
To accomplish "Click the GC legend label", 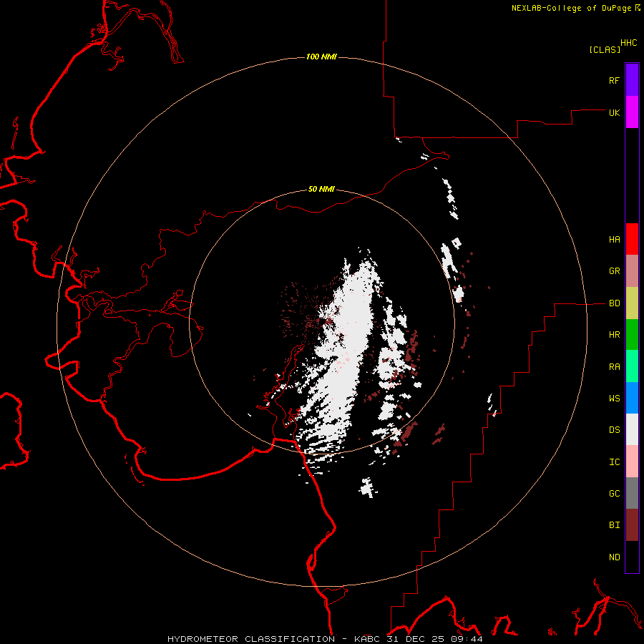I will pyautogui.click(x=615, y=493).
